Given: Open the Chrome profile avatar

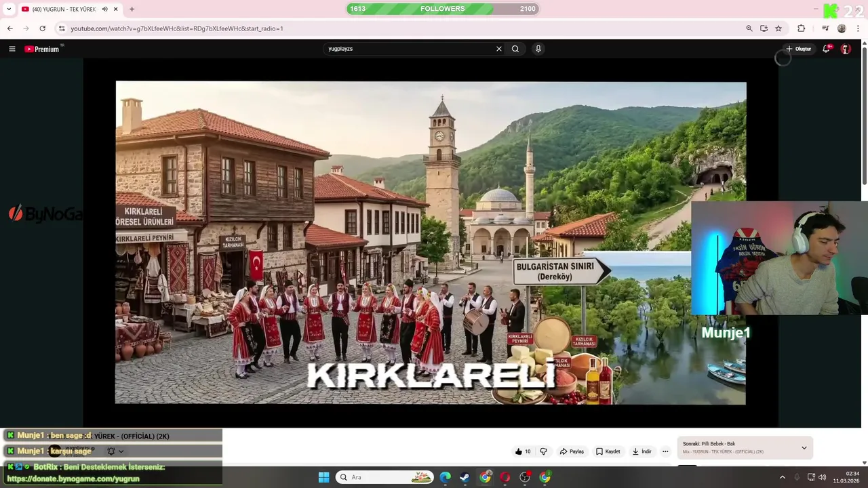Looking at the screenshot, I should coord(842,28).
